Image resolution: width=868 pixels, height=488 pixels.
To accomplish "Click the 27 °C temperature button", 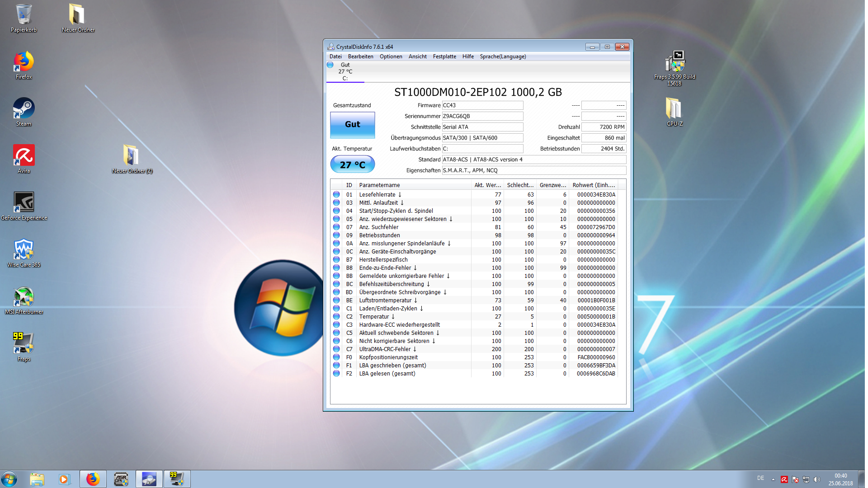I will (x=352, y=164).
